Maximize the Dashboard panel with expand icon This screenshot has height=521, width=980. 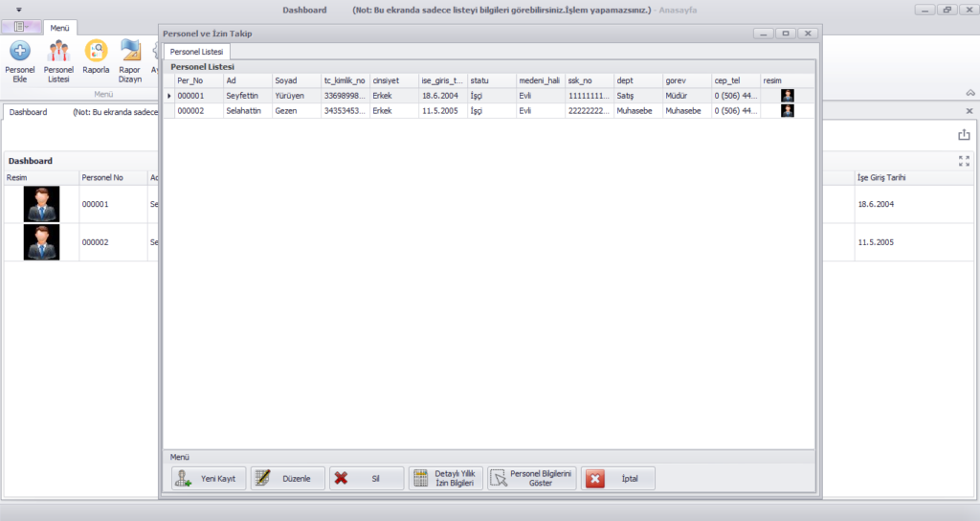pos(964,161)
